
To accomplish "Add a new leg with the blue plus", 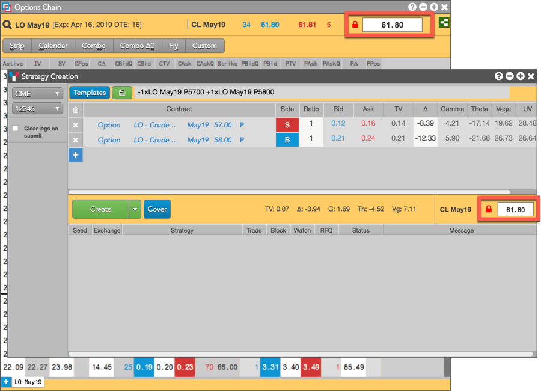I will 76,155.
